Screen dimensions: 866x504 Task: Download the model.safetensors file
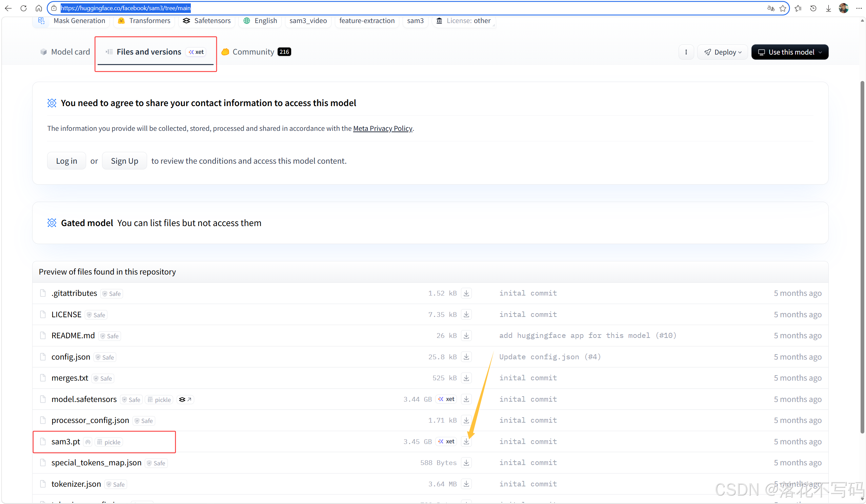tap(466, 399)
